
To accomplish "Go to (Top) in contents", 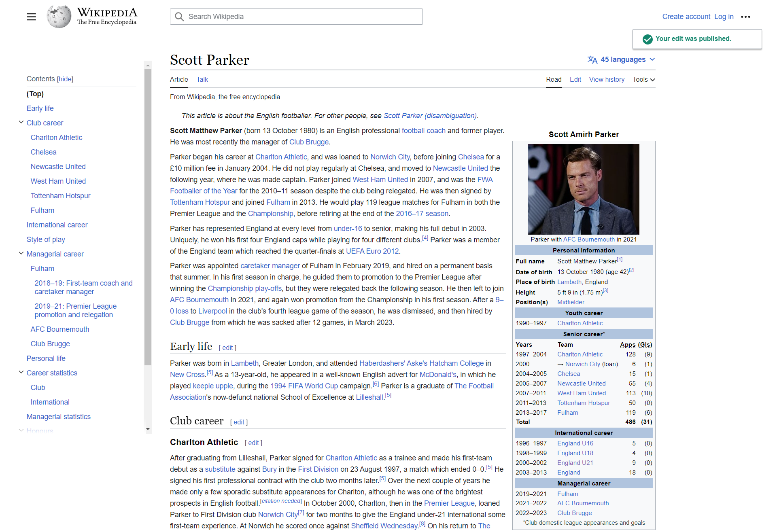I will 35,94.
